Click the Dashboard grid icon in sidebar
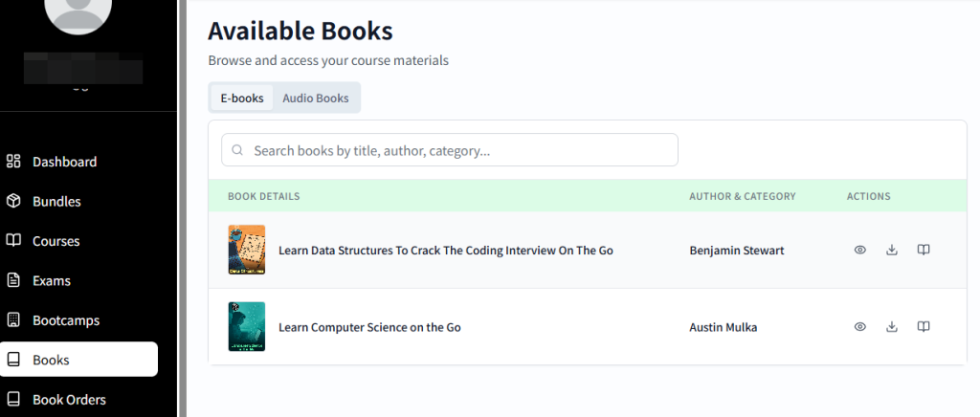This screenshot has height=417, width=980. [x=13, y=162]
